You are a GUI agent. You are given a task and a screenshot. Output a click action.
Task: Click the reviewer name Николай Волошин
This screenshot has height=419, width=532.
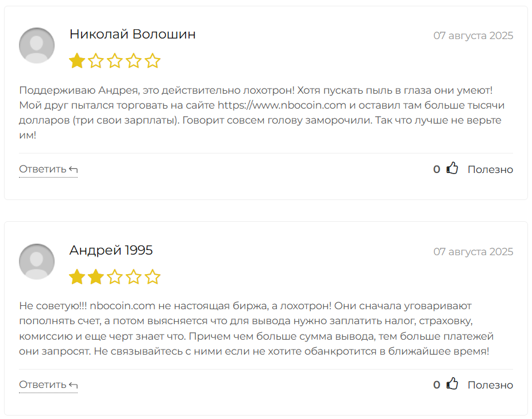point(132,34)
